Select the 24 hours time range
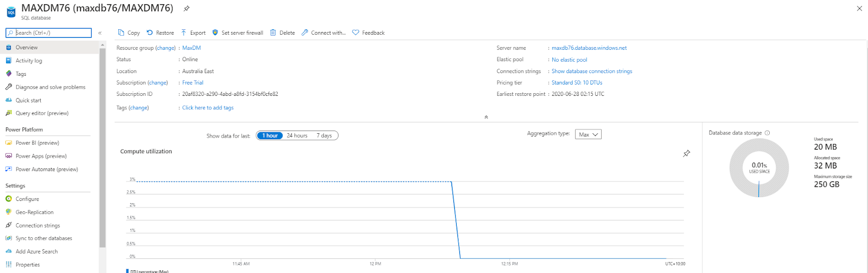 297,135
